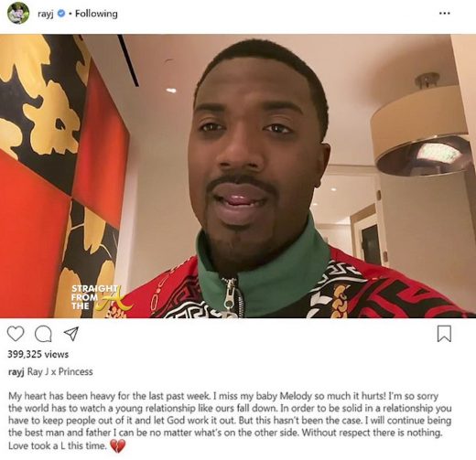This screenshot has height=460, width=476.
Task: Toggle the Following button to unfollow rayj
Action: (x=96, y=14)
